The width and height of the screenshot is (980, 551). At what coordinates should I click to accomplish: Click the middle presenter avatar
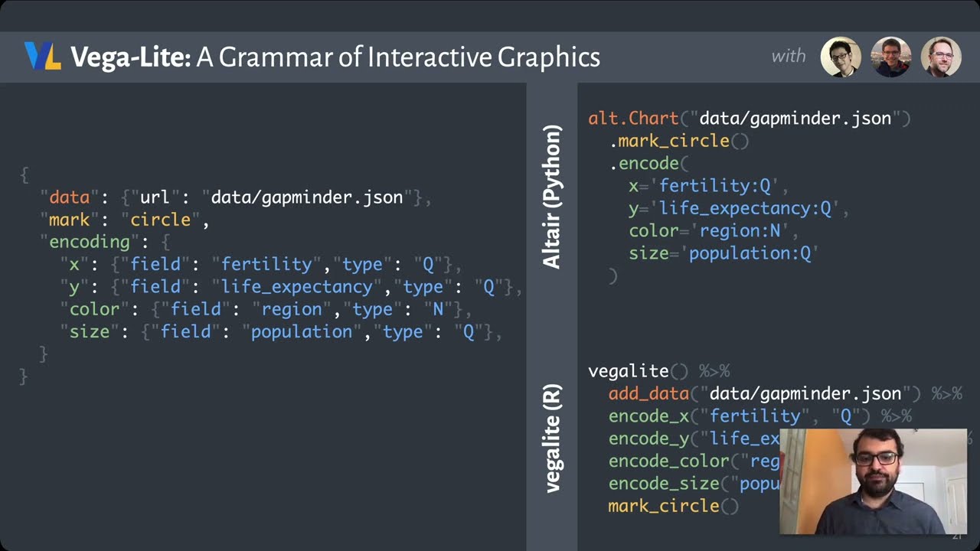point(890,57)
